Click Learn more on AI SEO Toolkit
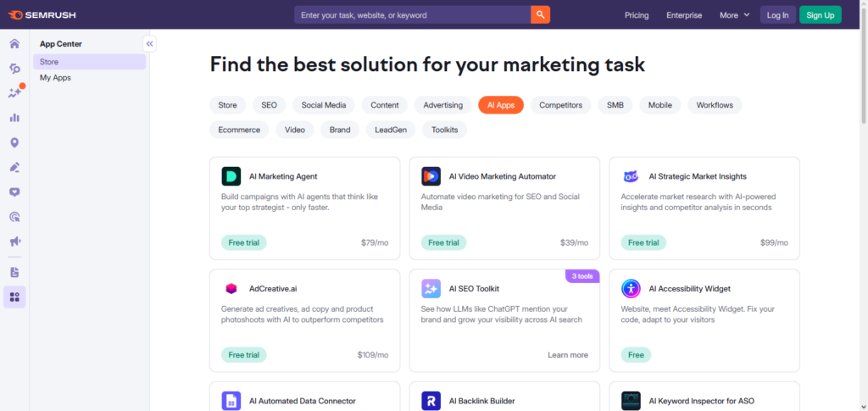 pyautogui.click(x=568, y=355)
